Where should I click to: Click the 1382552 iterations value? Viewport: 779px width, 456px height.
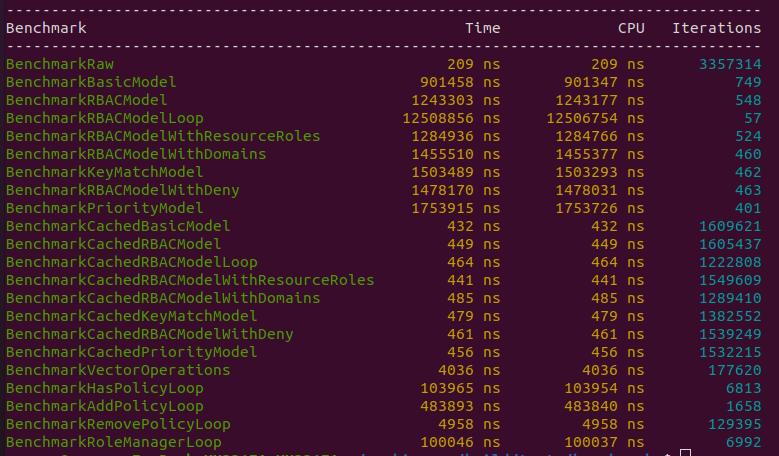tap(730, 316)
